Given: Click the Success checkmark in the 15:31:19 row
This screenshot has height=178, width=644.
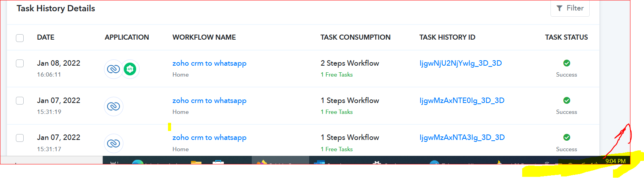Looking at the screenshot, I should 566,100.
